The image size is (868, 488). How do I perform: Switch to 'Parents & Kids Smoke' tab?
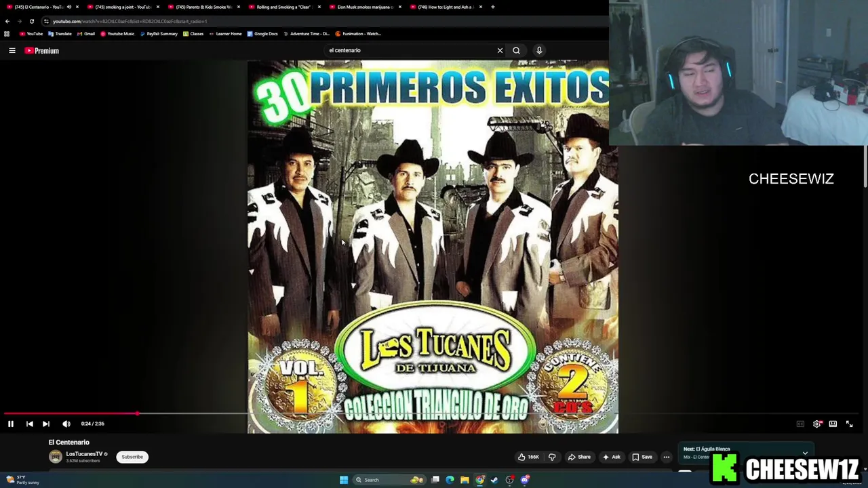pos(202,7)
